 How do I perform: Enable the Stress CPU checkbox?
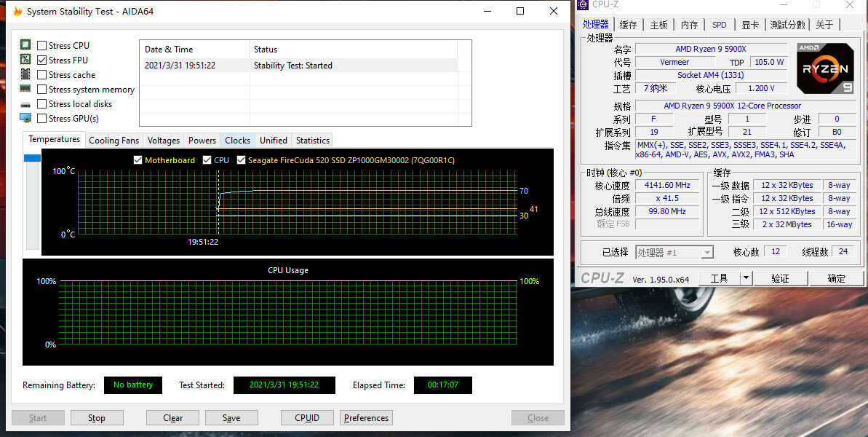41,45
